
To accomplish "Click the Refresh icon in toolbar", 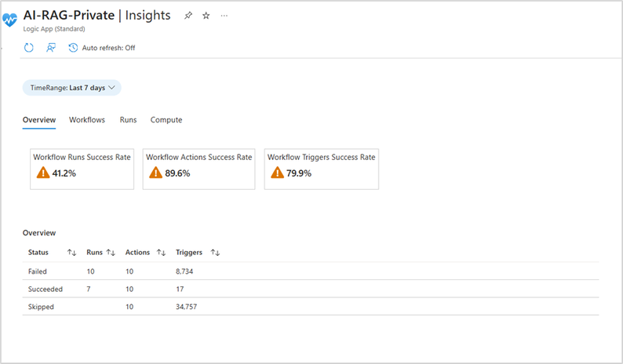I will click(x=28, y=48).
